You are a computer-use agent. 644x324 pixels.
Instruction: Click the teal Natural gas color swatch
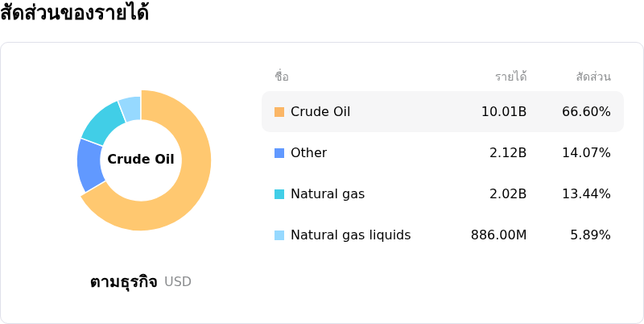[279, 194]
